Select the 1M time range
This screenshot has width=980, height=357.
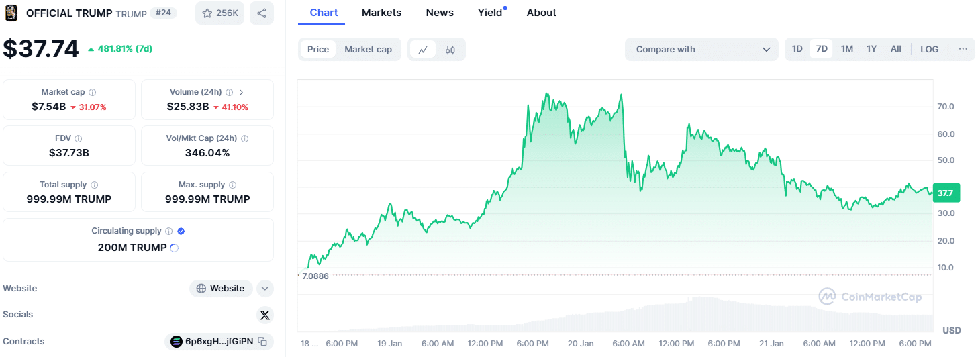(847, 49)
